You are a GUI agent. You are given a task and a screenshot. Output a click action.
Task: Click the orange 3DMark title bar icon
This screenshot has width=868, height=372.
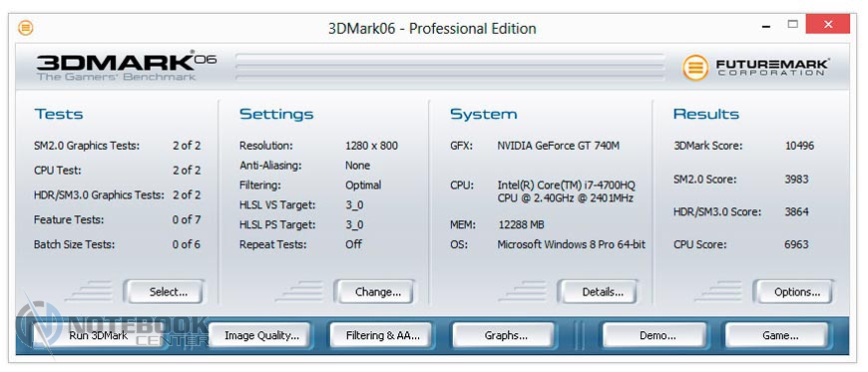tap(26, 27)
